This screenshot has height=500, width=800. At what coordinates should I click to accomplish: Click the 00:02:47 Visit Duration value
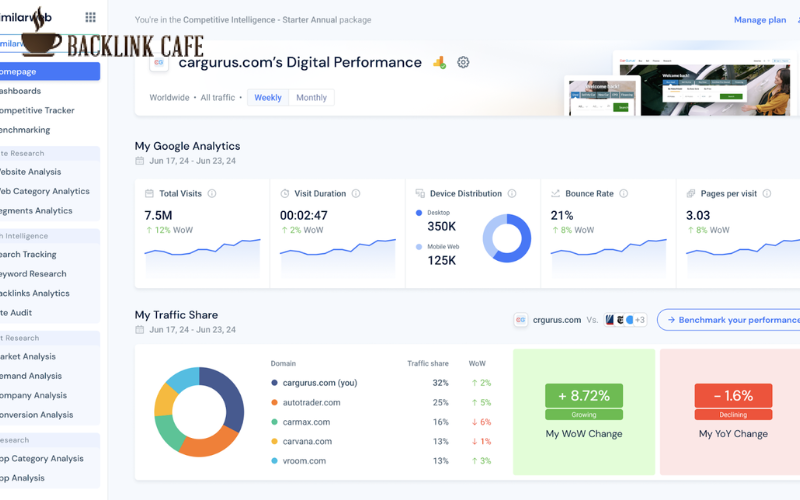[x=304, y=215]
